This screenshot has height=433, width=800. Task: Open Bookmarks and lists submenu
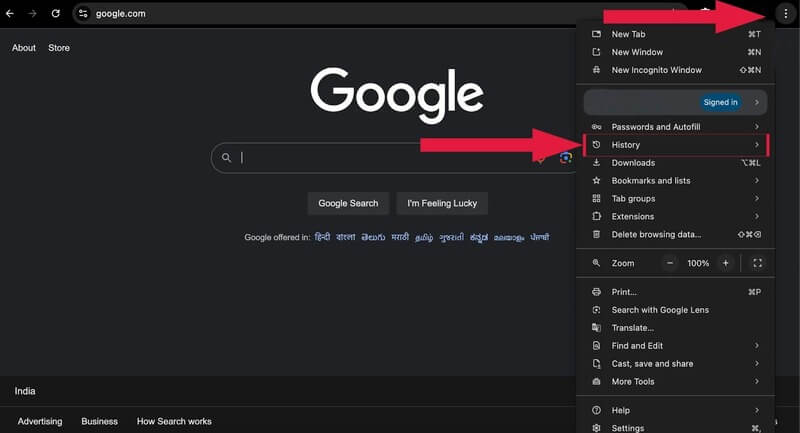tap(676, 181)
